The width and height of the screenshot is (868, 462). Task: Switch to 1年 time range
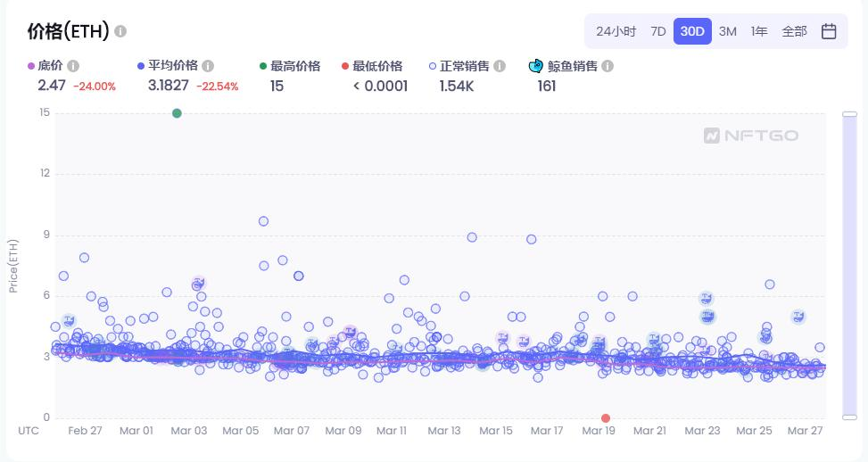pos(759,31)
